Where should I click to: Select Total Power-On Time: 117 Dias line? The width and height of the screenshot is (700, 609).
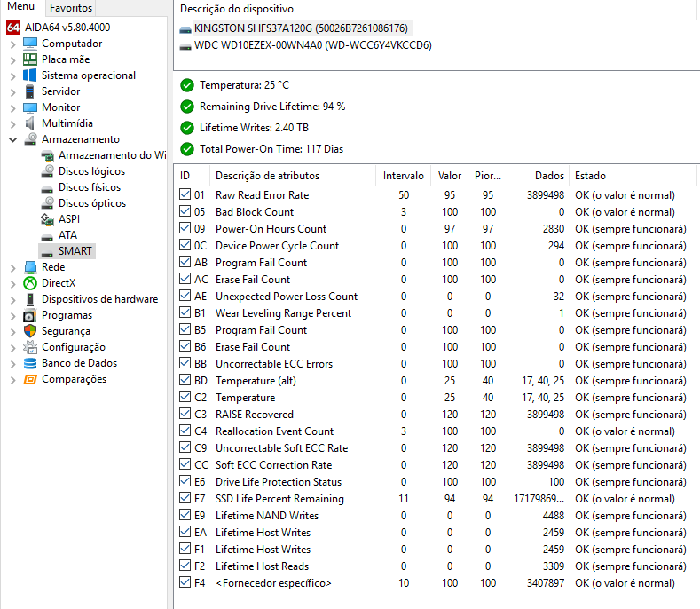tap(271, 149)
